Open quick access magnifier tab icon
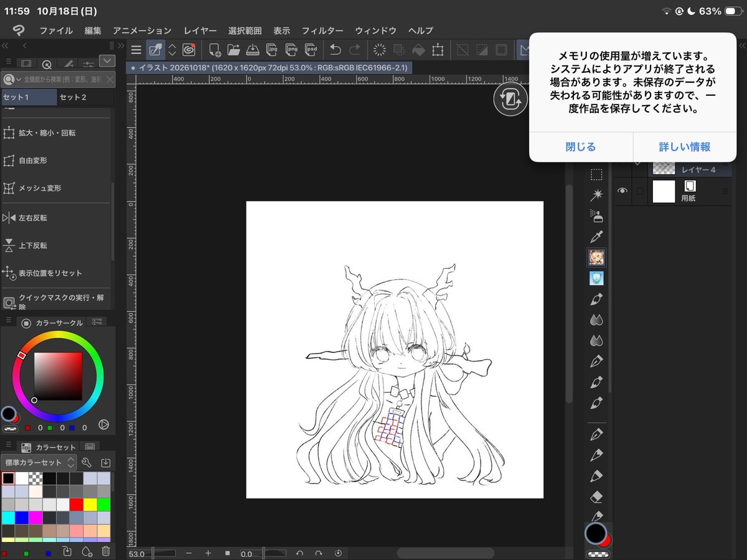 (x=47, y=64)
